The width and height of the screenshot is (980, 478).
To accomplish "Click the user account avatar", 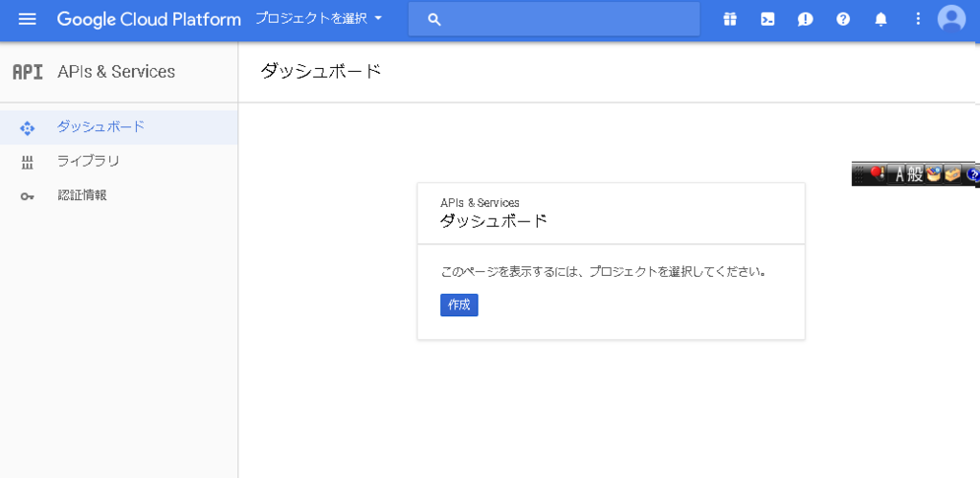I will coord(951,19).
